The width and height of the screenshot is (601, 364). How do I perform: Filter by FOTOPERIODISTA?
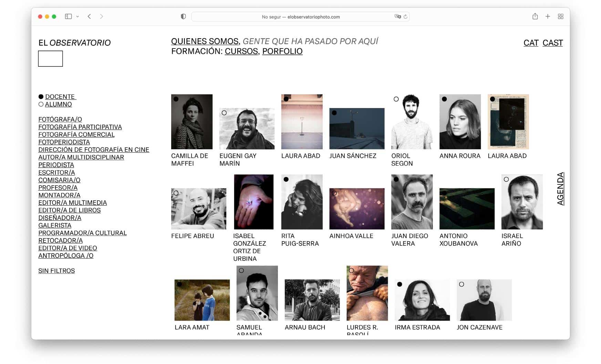64,142
